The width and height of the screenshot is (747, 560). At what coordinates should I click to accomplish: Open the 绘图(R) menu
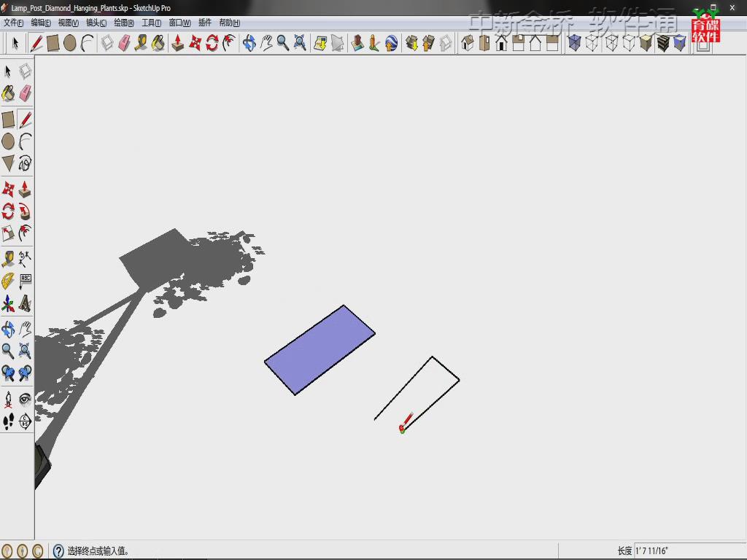tap(124, 23)
